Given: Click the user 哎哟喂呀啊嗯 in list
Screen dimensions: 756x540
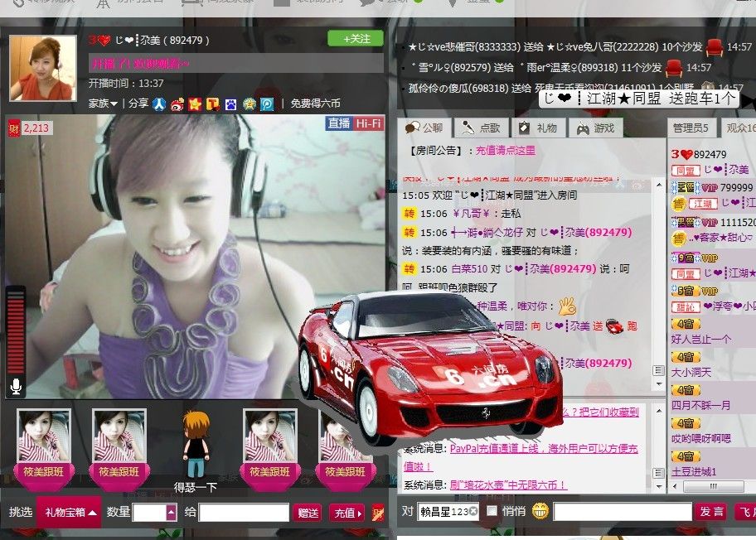Looking at the screenshot, I should [x=701, y=439].
